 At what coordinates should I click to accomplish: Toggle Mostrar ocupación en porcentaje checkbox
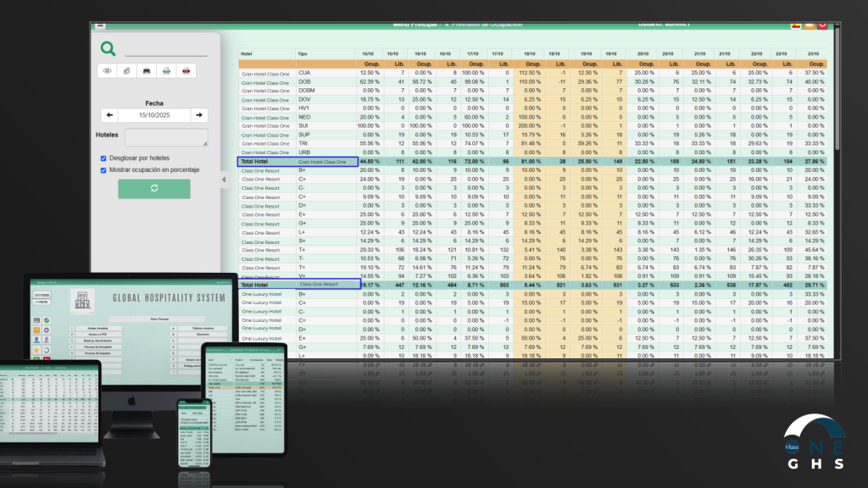point(103,169)
